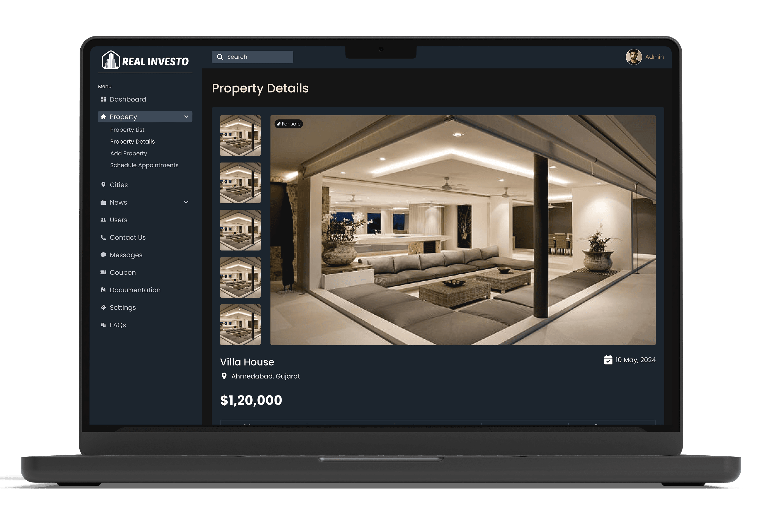Open the Contact Us menu item
Viewport: 770px width, 532px height.
pos(128,238)
